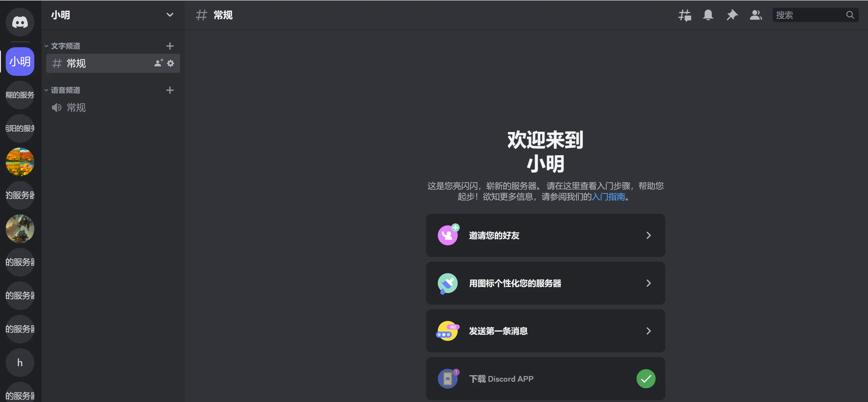Open pinned messages with the pin icon
Image resolution: width=868 pixels, height=402 pixels.
pos(731,15)
